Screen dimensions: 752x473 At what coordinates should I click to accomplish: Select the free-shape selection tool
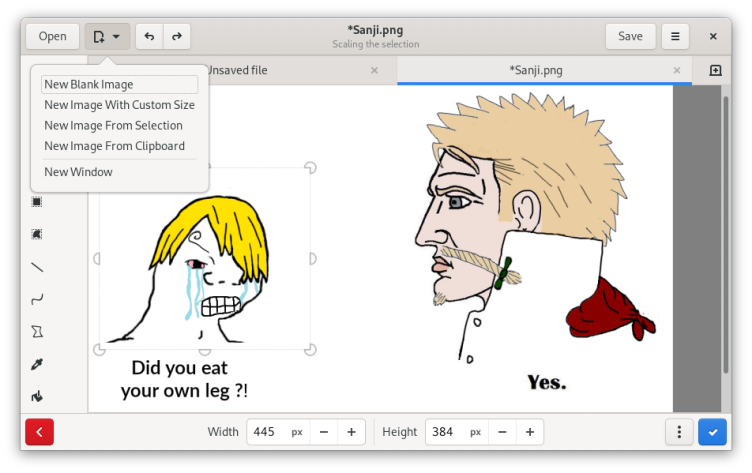tap(37, 234)
